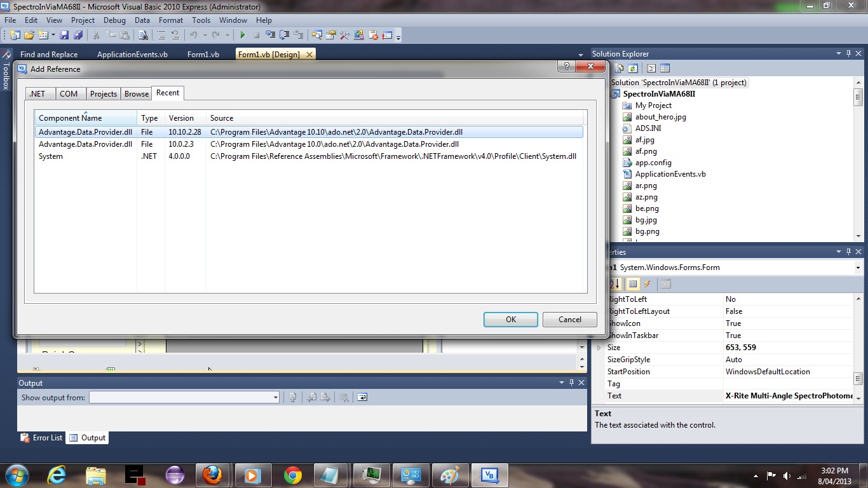
Task: Select My Project in Solution Explorer
Action: 653,105
